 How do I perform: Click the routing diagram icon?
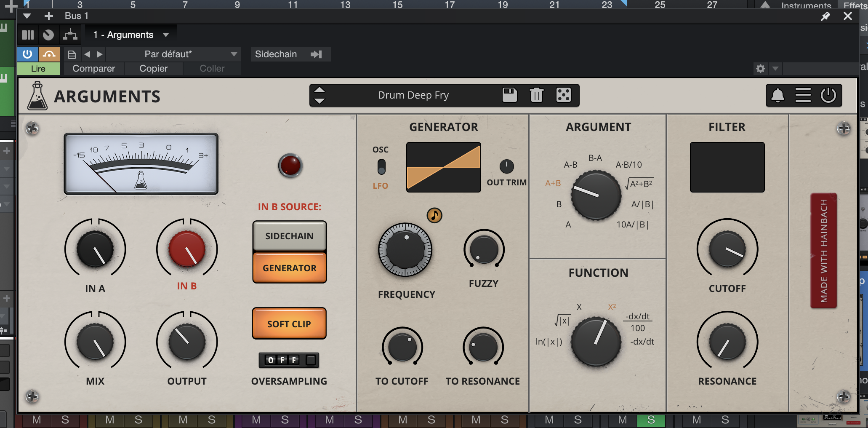coord(70,35)
